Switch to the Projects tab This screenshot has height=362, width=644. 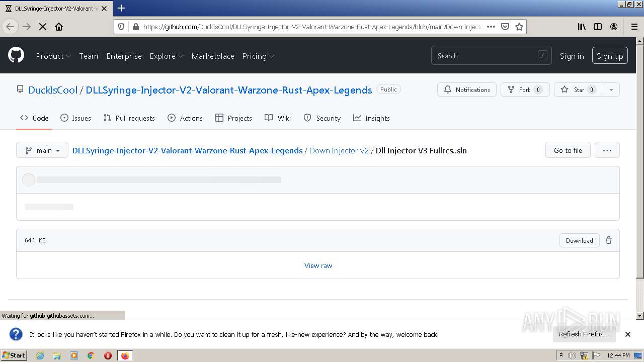coord(233,118)
